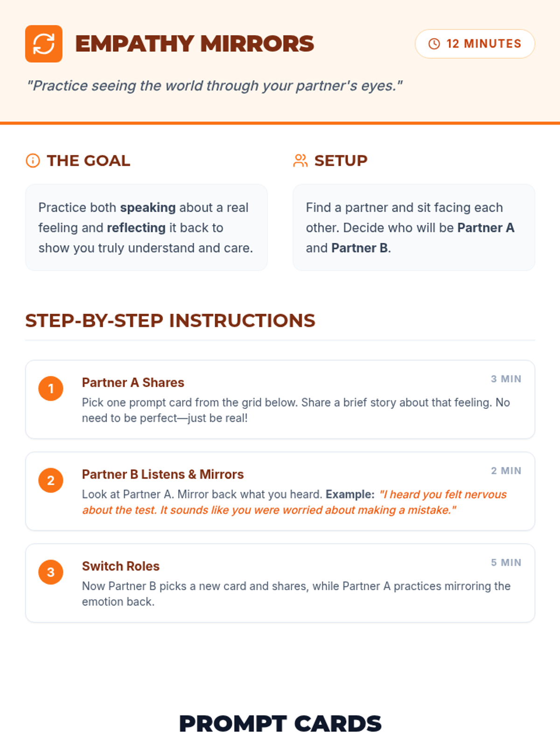560x747 pixels.
Task: Click the Partner B Listens & Mirrors title
Action: 163,474
